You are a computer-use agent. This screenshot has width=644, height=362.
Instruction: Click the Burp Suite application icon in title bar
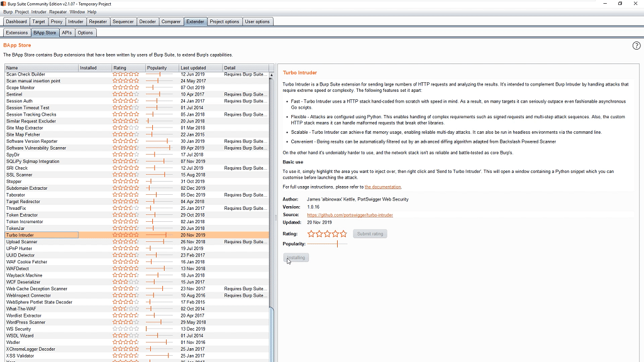click(3, 4)
